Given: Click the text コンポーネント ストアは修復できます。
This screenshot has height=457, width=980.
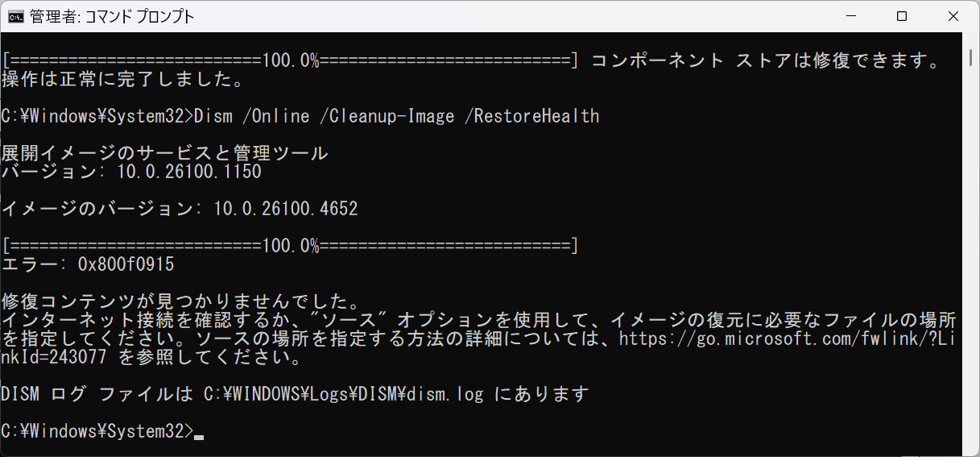Looking at the screenshot, I should 766,60.
